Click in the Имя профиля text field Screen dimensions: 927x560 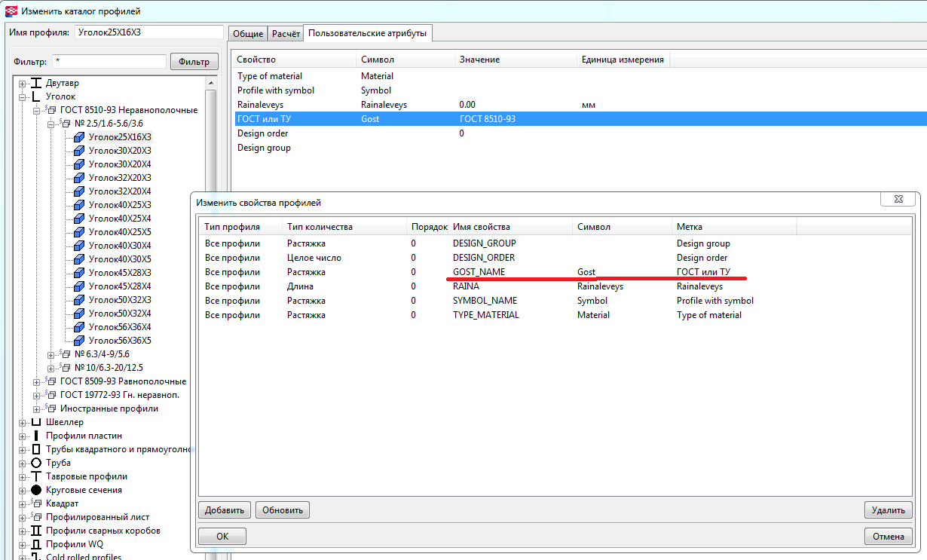pos(149,32)
